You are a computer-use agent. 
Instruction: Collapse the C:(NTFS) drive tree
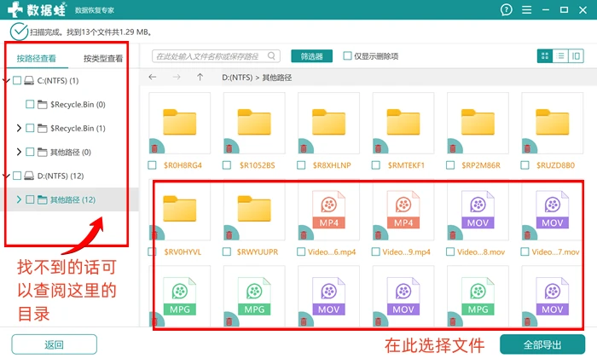6,80
